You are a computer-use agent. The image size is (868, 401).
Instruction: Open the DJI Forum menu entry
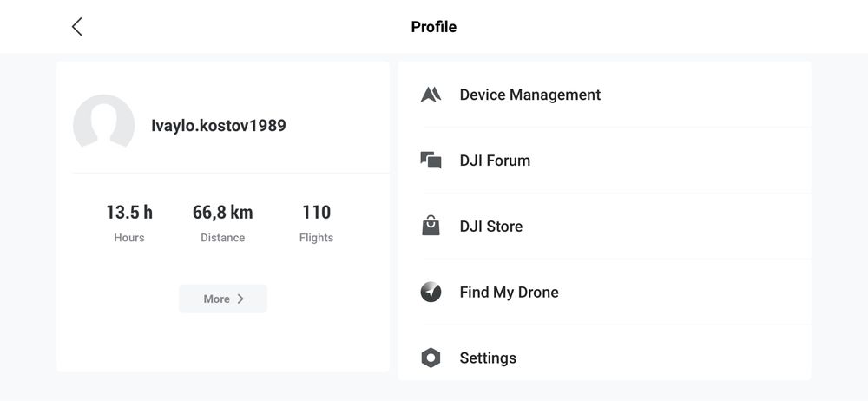coord(604,160)
